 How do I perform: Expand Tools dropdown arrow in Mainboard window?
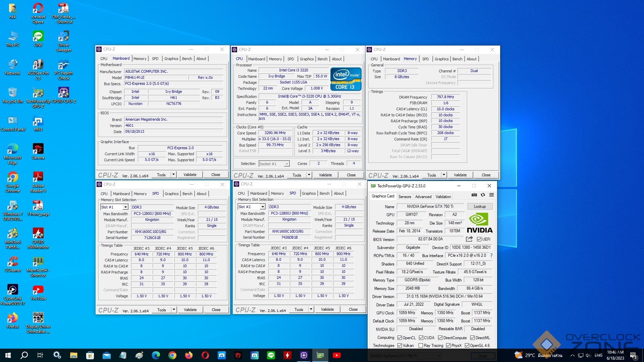coord(173,175)
